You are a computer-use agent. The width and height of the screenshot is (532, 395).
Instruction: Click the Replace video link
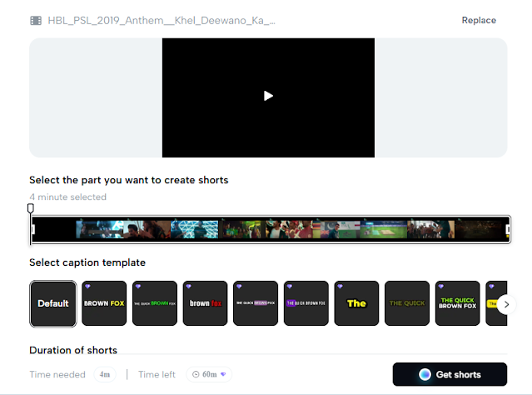click(479, 20)
